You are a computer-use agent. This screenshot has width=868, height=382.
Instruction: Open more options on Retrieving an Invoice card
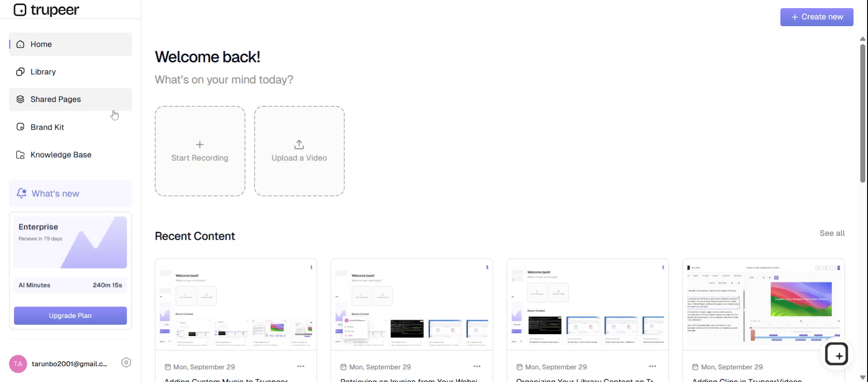(x=476, y=366)
